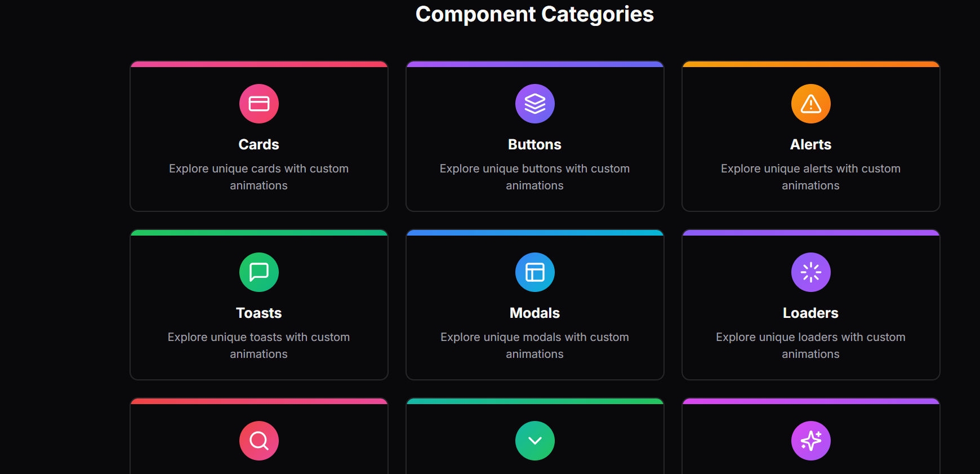Click the magenta sparkles icon

(x=811, y=441)
